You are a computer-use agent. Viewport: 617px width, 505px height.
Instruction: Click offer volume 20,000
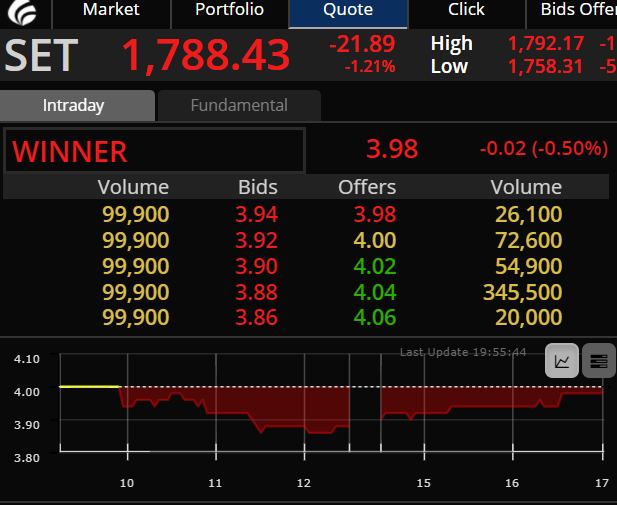(x=528, y=317)
